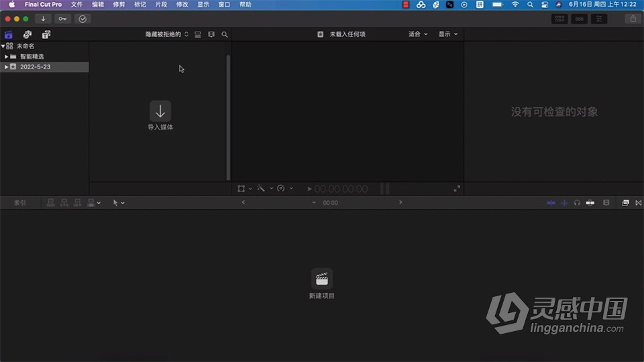Open the 文件 menu
This screenshot has height=362, width=644.
click(76, 5)
